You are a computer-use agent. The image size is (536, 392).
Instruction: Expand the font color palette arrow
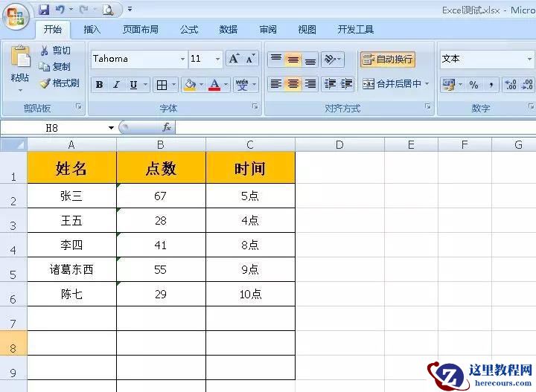coord(226,85)
